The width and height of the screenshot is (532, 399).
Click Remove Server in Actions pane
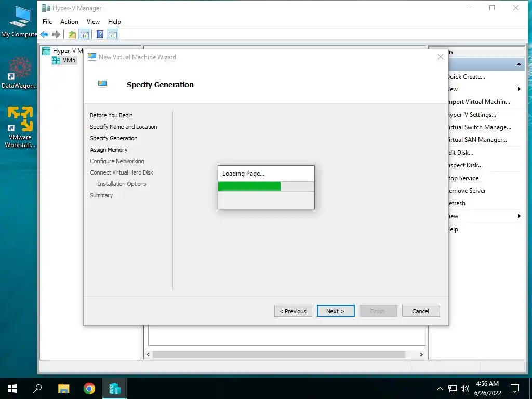coord(467,191)
